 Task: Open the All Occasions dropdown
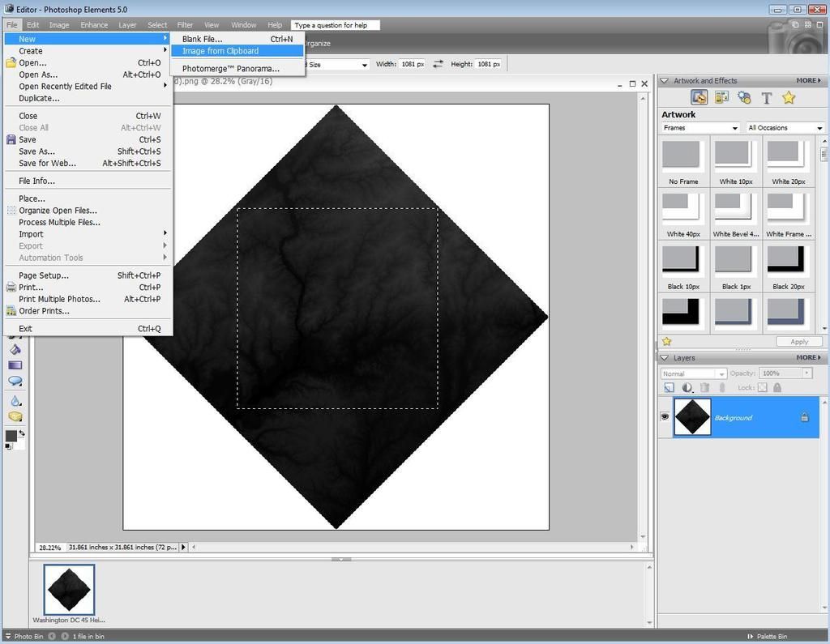pyautogui.click(x=785, y=128)
